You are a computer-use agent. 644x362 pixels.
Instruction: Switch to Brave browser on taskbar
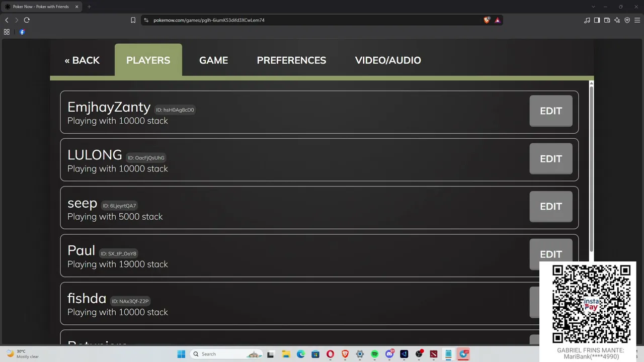pos(345,354)
